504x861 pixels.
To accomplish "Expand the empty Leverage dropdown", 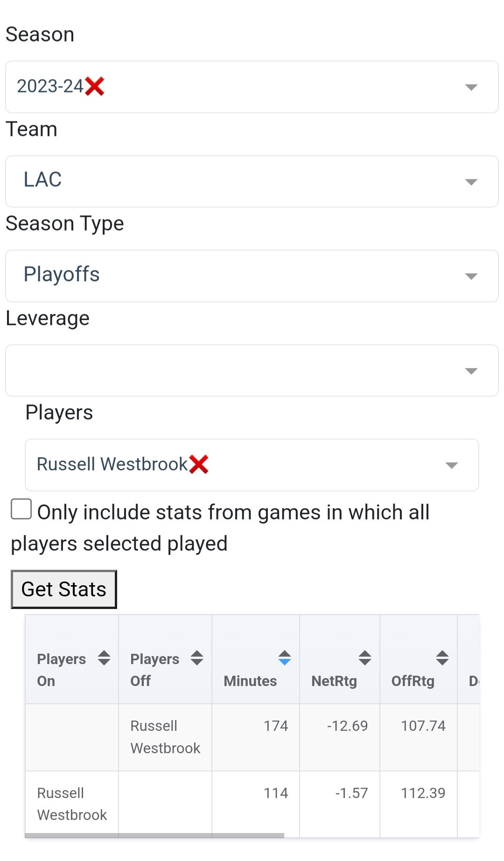I will pyautogui.click(x=471, y=371).
